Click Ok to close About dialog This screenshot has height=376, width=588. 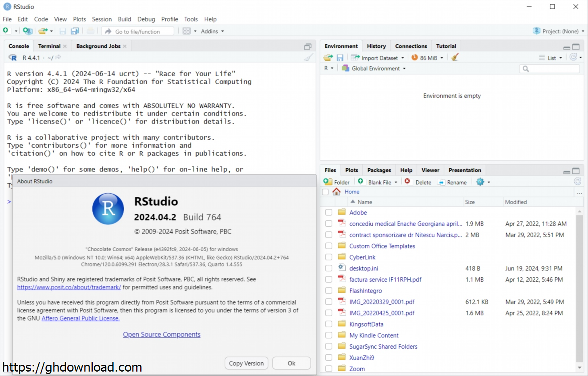click(x=291, y=363)
